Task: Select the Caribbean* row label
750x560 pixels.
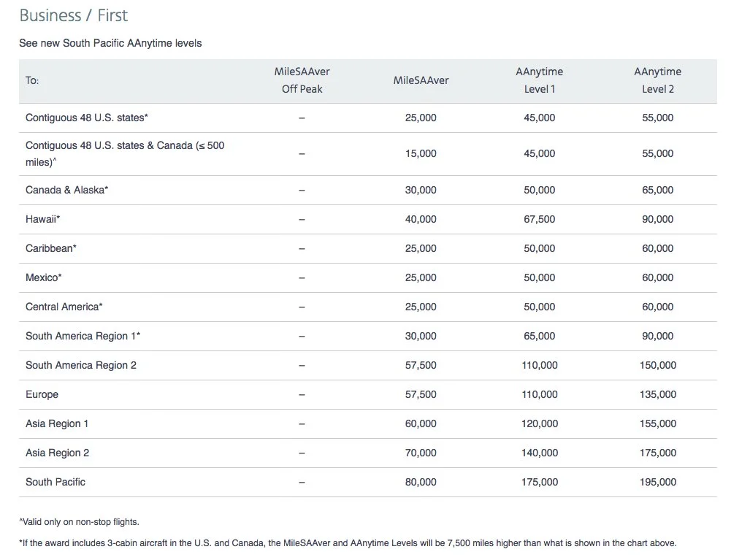Action: [50, 248]
